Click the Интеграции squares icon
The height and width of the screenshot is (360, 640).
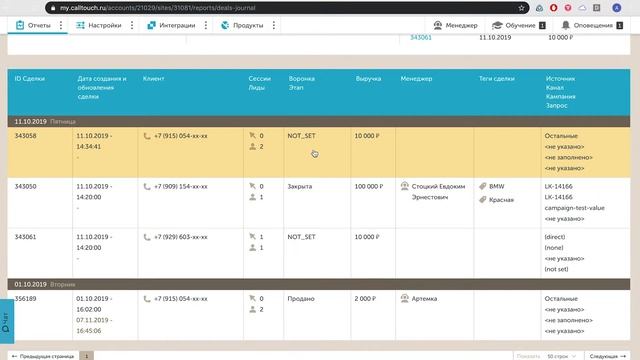point(151,25)
